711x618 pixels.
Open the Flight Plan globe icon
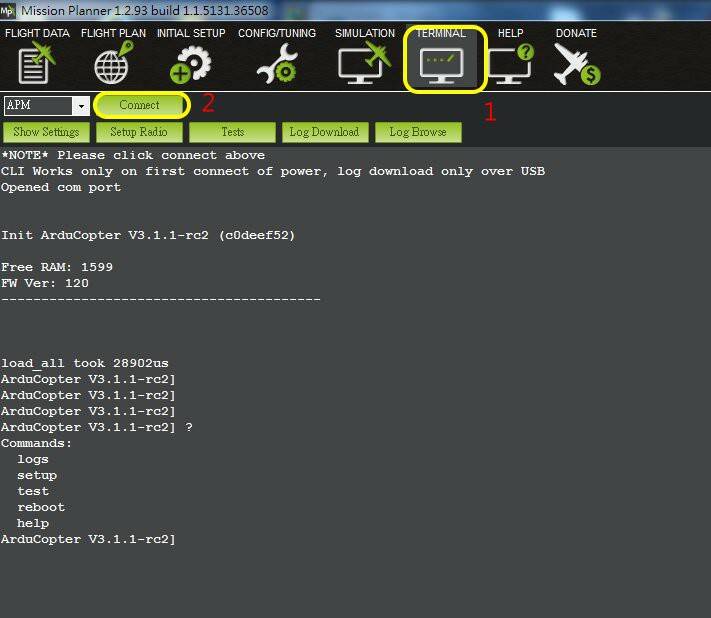[x=113, y=63]
